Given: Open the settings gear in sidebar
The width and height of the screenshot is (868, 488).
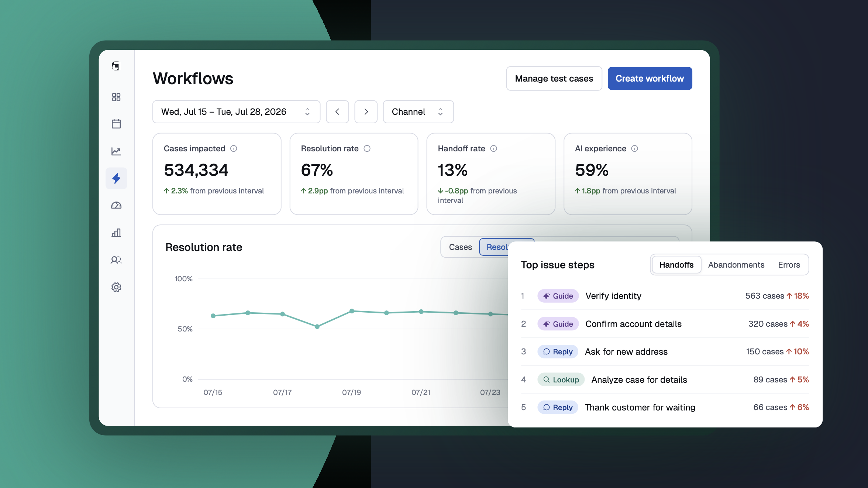Looking at the screenshot, I should (116, 287).
